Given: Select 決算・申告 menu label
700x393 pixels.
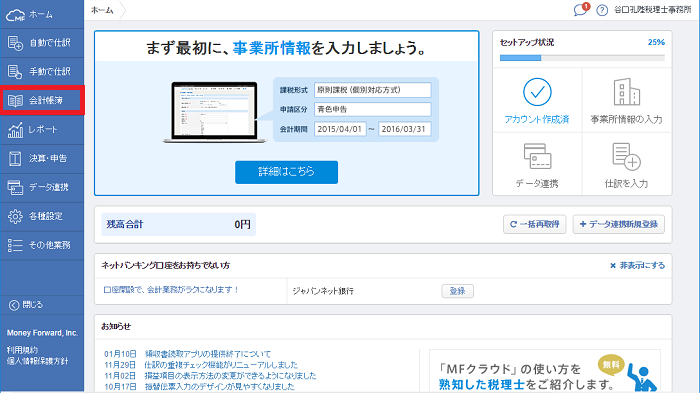Looking at the screenshot, I should click(x=48, y=159).
